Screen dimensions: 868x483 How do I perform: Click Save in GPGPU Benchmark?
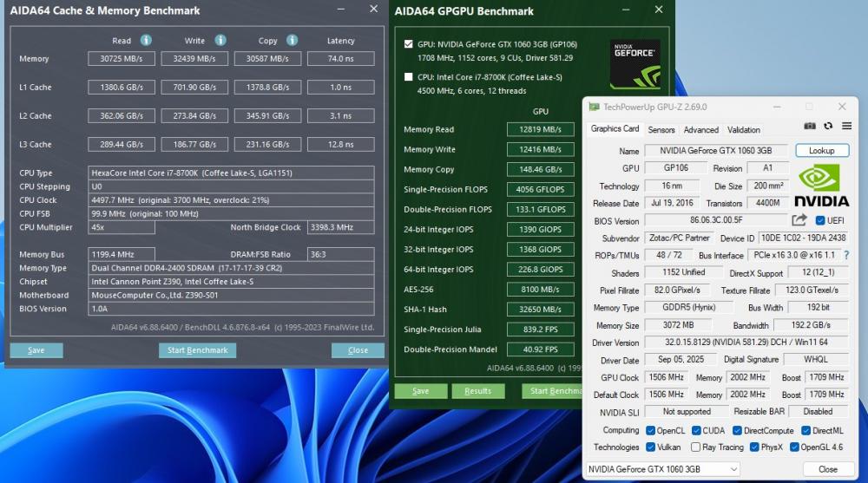[421, 390]
